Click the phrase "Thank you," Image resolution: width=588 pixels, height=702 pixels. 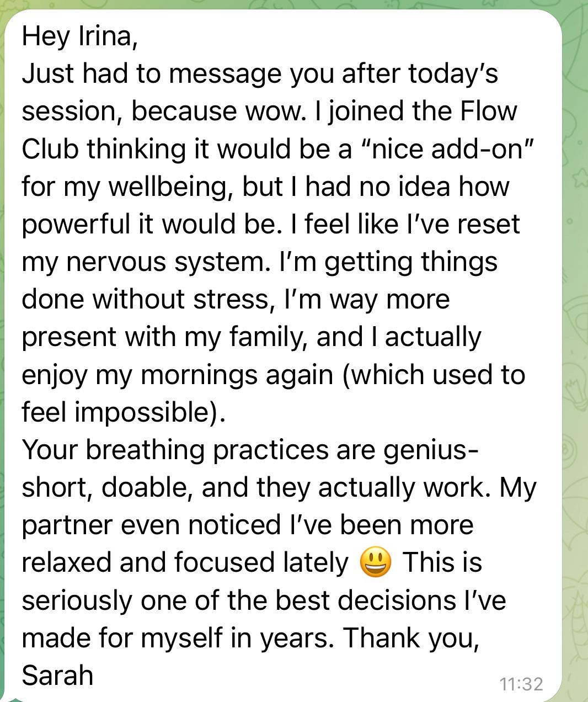410,638
